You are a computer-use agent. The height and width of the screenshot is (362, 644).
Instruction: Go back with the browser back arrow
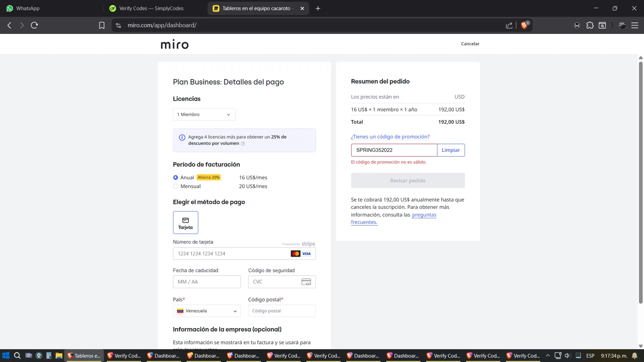[9, 25]
